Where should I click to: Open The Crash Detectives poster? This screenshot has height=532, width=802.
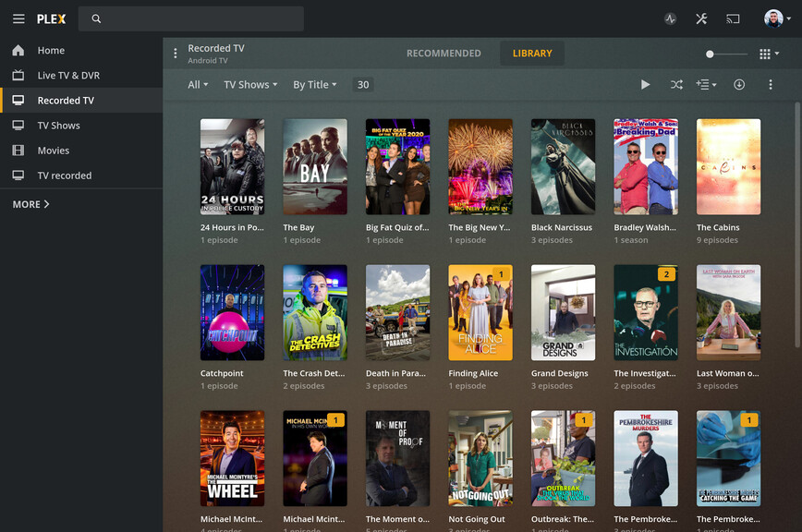coord(315,312)
